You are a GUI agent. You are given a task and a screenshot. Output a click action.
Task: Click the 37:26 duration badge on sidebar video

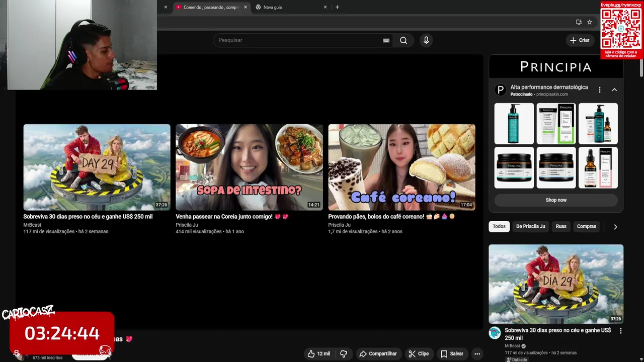pyautogui.click(x=615, y=319)
